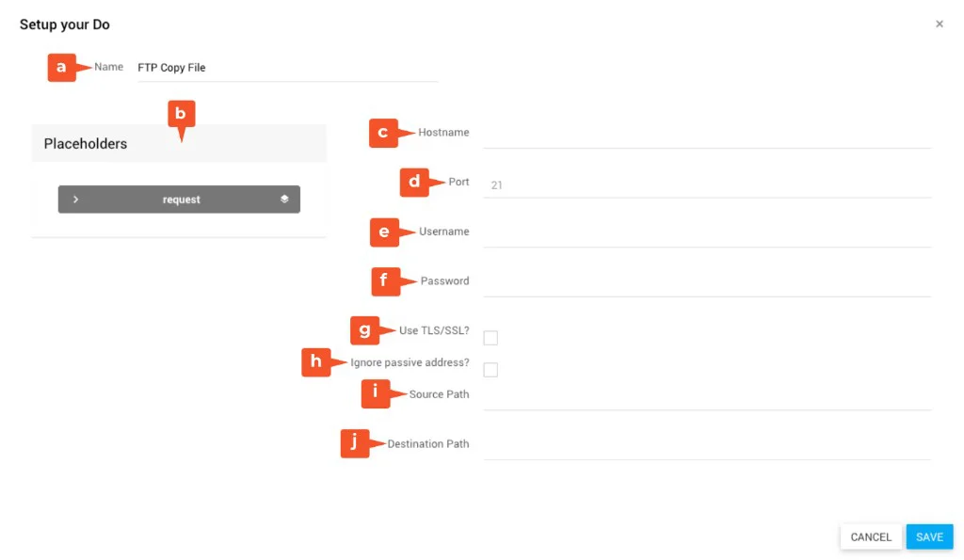Click the orange marker labeled h
Screen dimensions: 964x560
(315, 362)
